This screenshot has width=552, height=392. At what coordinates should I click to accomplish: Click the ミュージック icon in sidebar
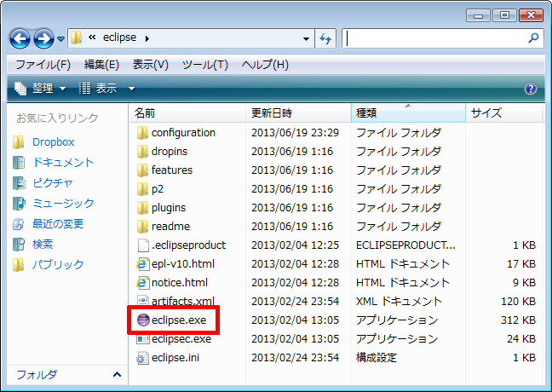point(18,203)
